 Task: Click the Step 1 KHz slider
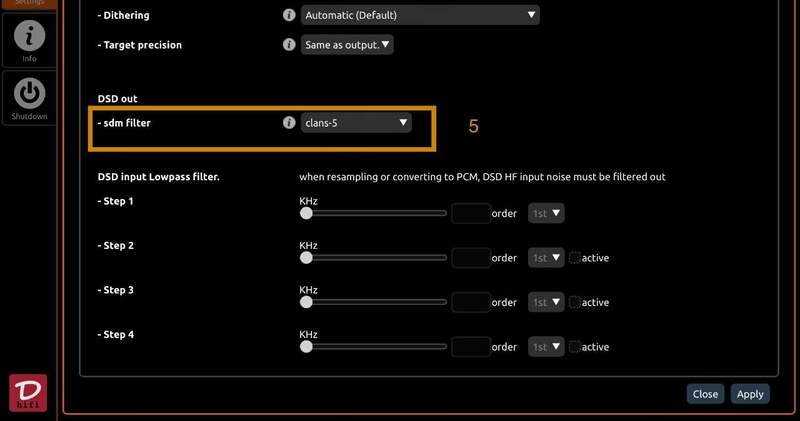[375, 213]
